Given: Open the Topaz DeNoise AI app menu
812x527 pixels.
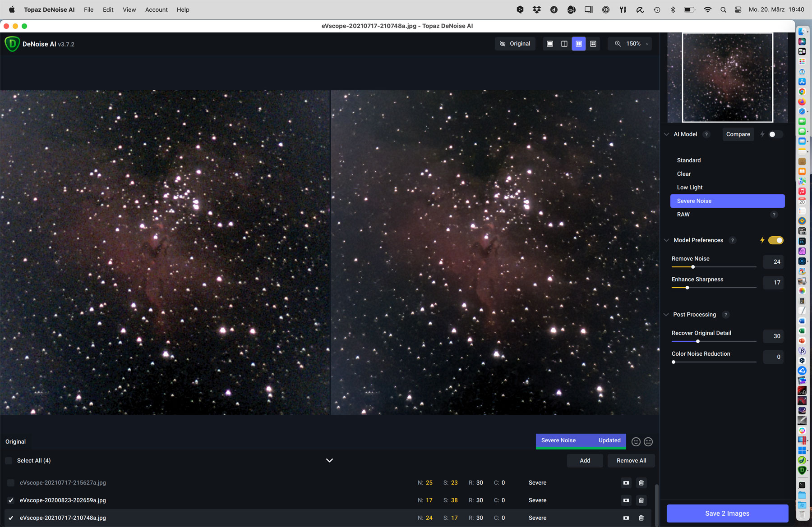Looking at the screenshot, I should pyautogui.click(x=49, y=9).
